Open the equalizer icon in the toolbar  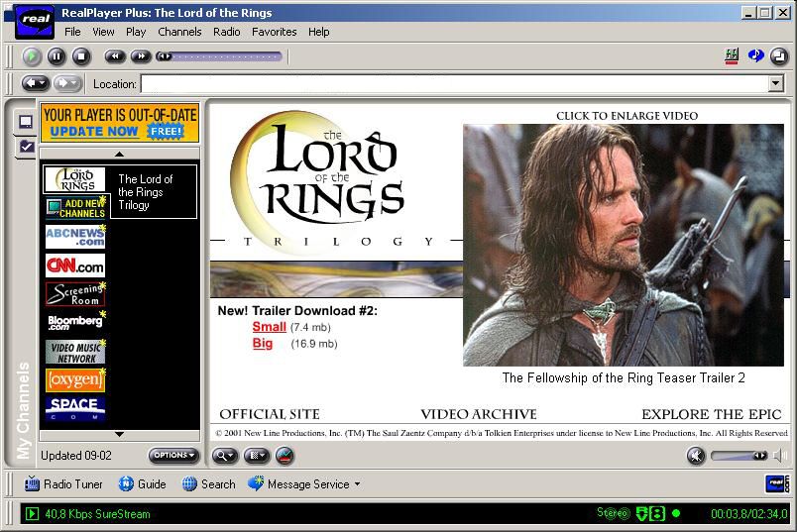pos(732,55)
